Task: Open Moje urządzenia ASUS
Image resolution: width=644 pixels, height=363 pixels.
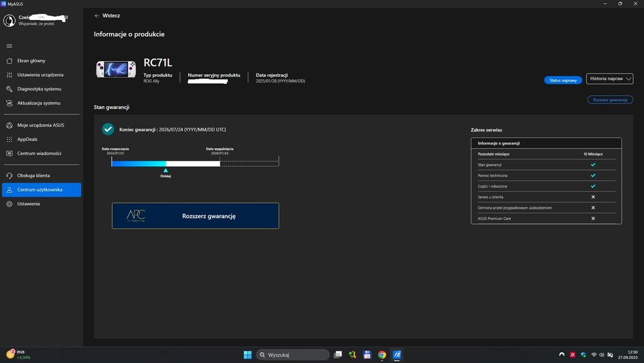Action: point(41,125)
